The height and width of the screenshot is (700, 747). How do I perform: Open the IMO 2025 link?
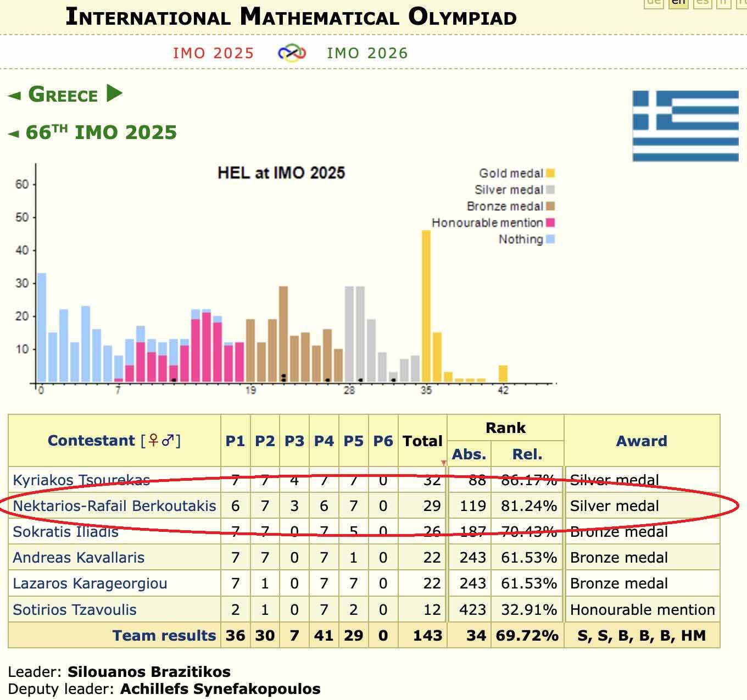click(214, 53)
